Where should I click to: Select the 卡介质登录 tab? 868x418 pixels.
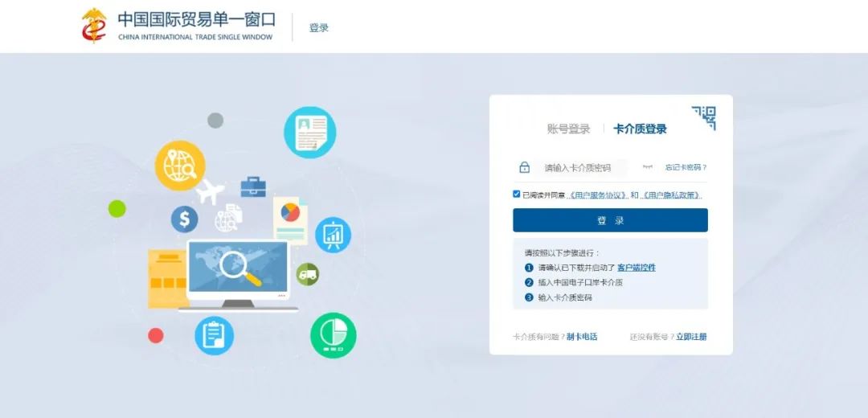(640, 129)
